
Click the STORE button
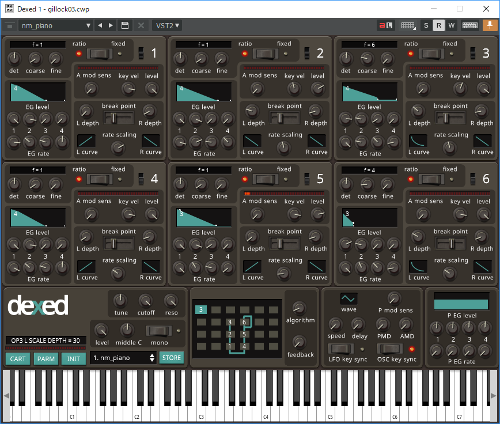[171, 358]
